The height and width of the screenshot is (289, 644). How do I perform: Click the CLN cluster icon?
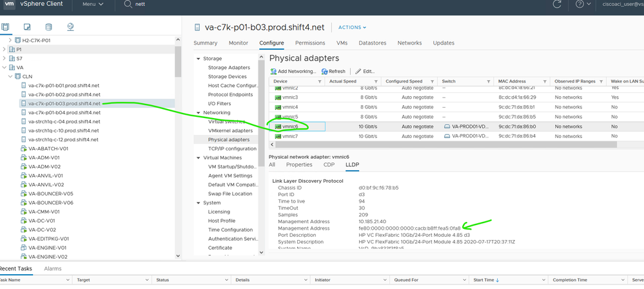click(17, 77)
